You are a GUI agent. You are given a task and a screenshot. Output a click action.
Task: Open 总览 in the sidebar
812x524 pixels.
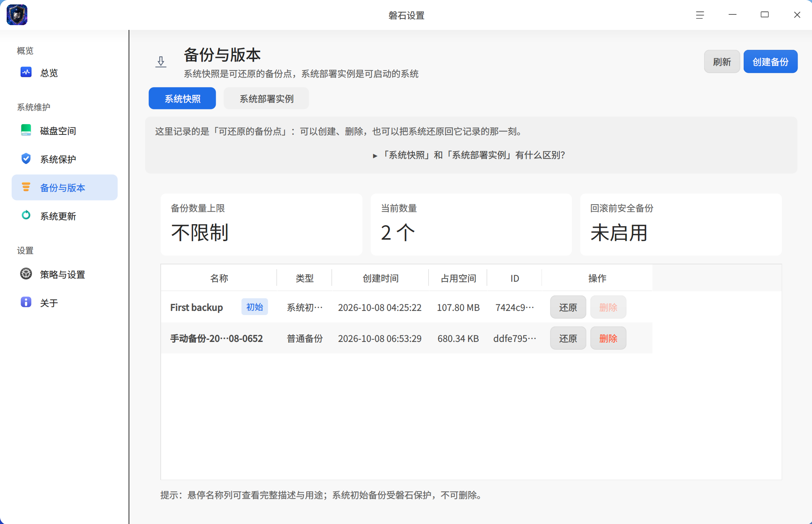click(x=65, y=73)
